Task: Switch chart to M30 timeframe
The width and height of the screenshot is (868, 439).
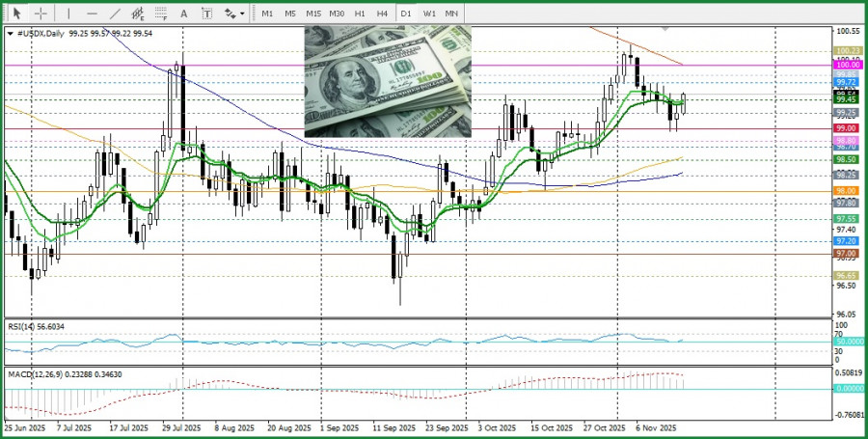Action: pyautogui.click(x=337, y=14)
